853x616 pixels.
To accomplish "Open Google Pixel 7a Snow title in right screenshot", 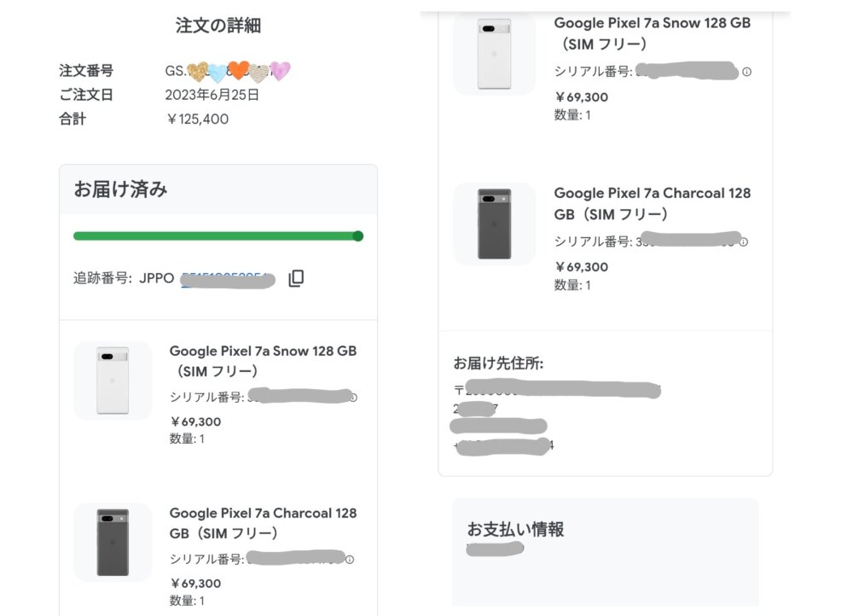I will click(653, 33).
